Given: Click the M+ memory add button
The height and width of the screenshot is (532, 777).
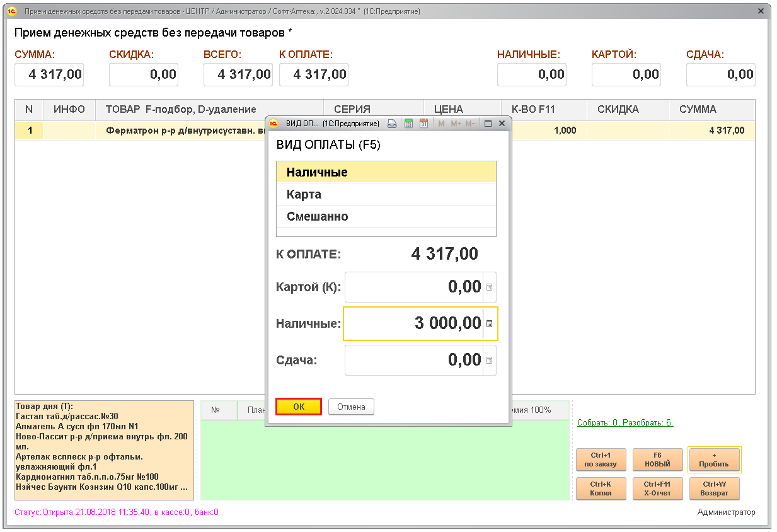Looking at the screenshot, I should (x=455, y=124).
